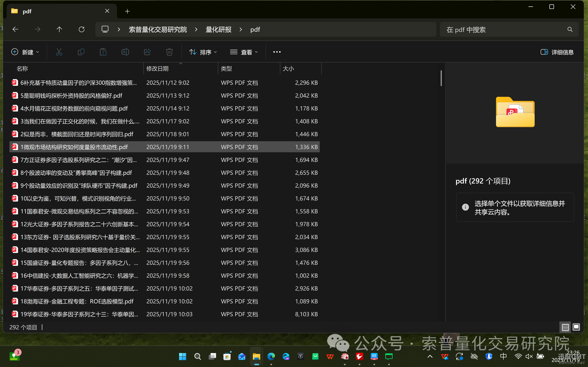Open the 查看 view options dropdown
The width and height of the screenshot is (588, 367).
point(244,52)
